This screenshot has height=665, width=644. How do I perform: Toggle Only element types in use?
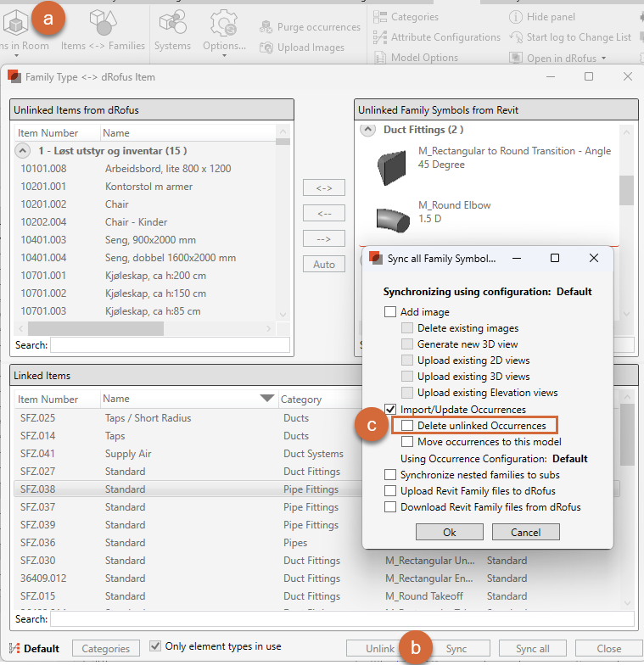pyautogui.click(x=155, y=646)
